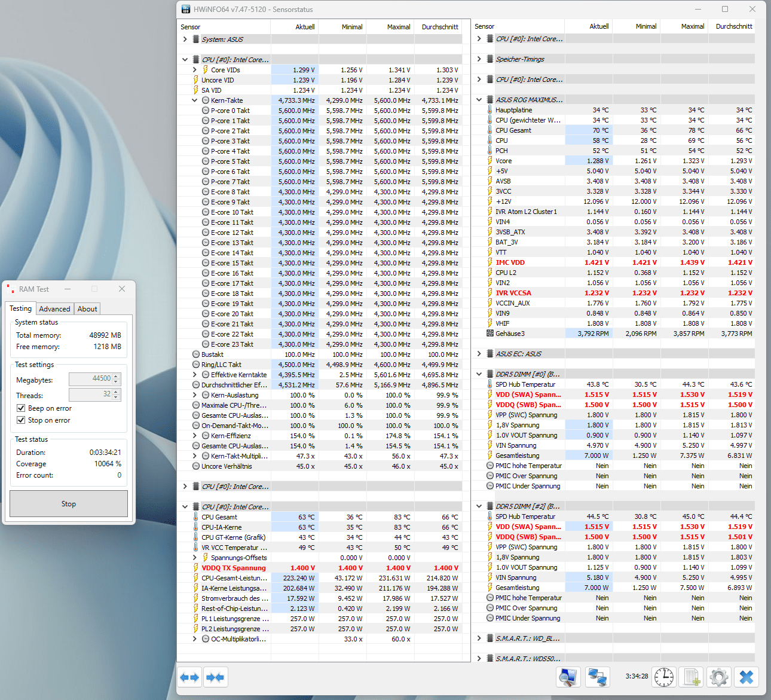Screen dimensions: 771x700
Task: Click the Gehäuse3 fan icon
Action: (x=490, y=334)
